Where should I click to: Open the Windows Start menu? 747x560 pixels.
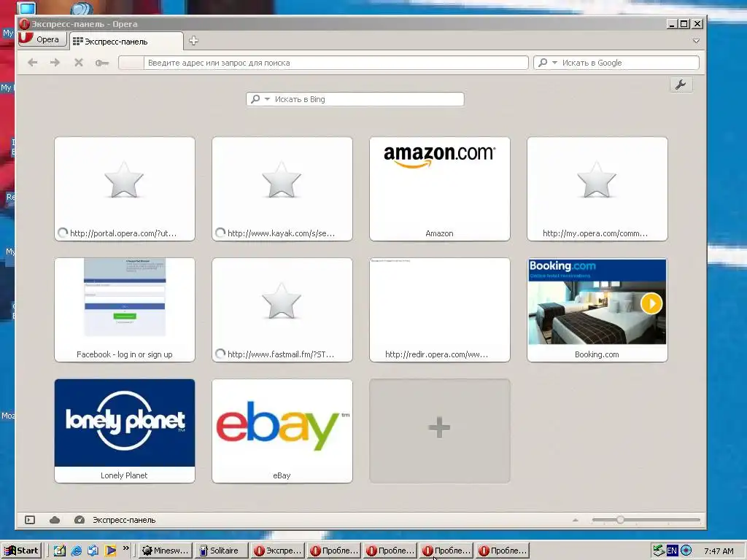pos(22,551)
